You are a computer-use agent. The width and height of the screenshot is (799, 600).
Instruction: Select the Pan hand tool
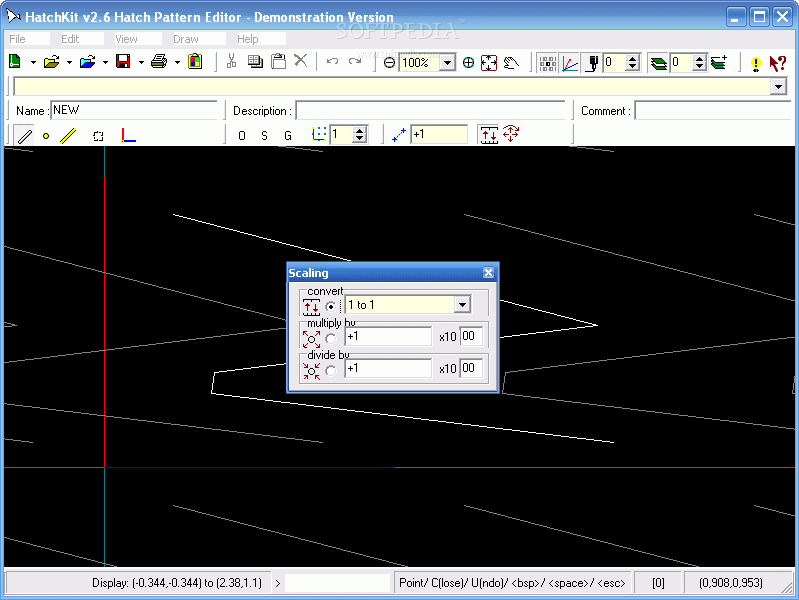point(511,63)
